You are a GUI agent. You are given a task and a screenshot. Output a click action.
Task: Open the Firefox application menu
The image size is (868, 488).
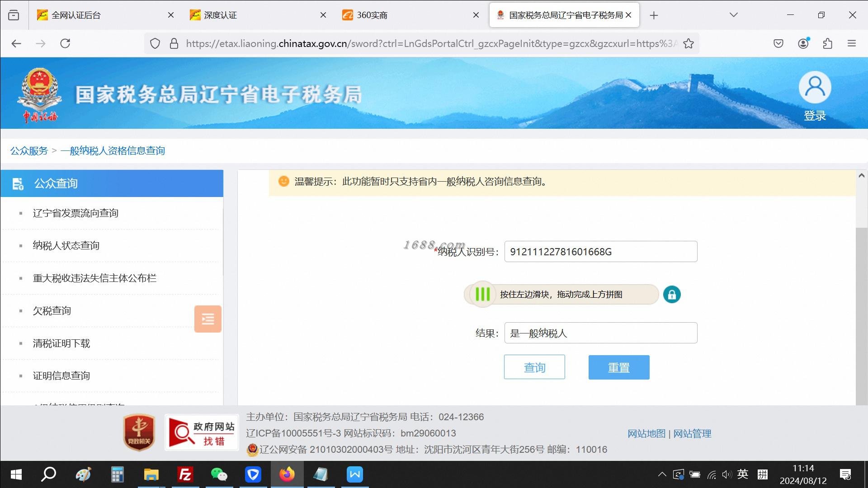[x=852, y=44]
